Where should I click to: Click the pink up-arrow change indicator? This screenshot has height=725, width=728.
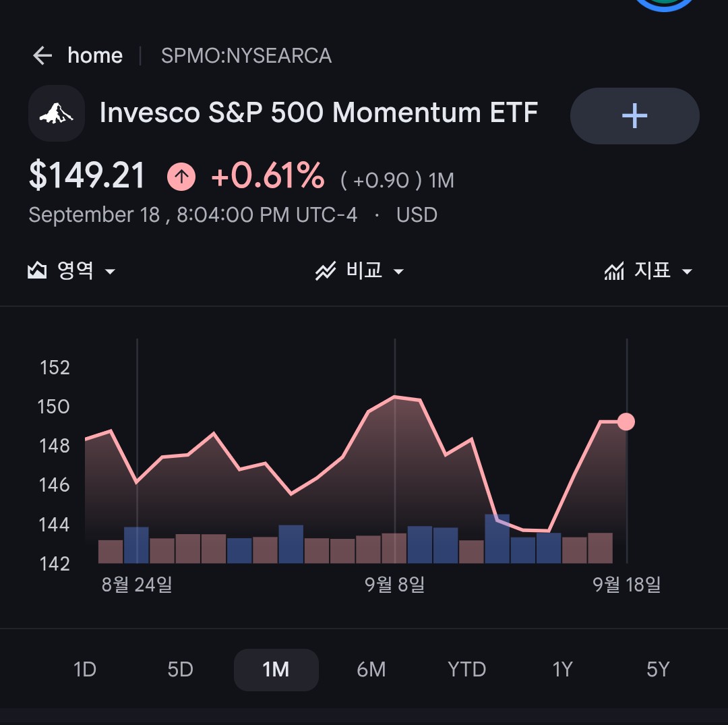181,177
